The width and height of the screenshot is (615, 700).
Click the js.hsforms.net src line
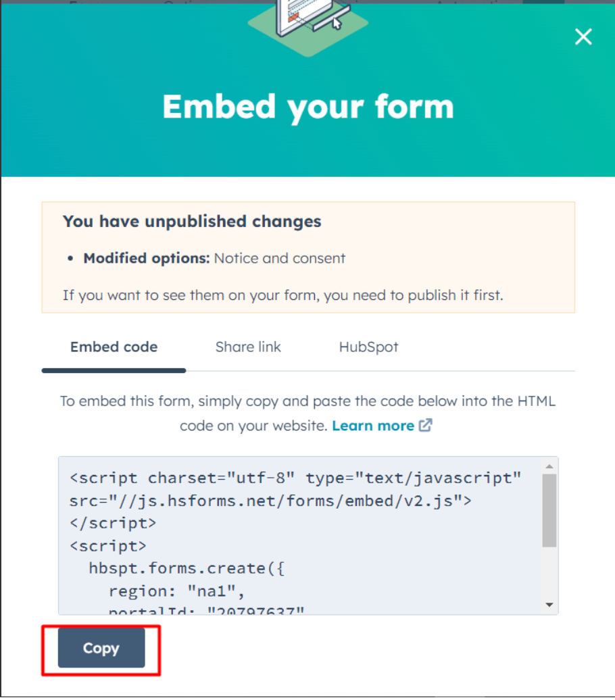270,501
